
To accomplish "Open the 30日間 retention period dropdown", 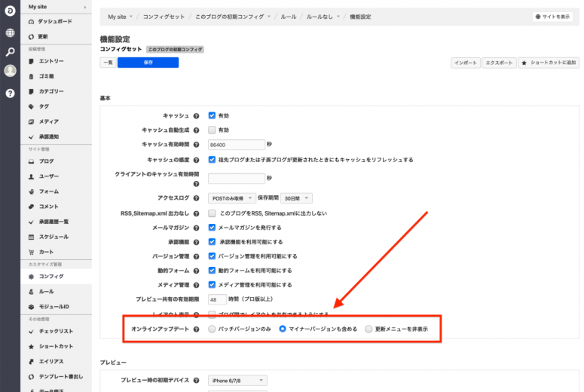I will (x=296, y=198).
